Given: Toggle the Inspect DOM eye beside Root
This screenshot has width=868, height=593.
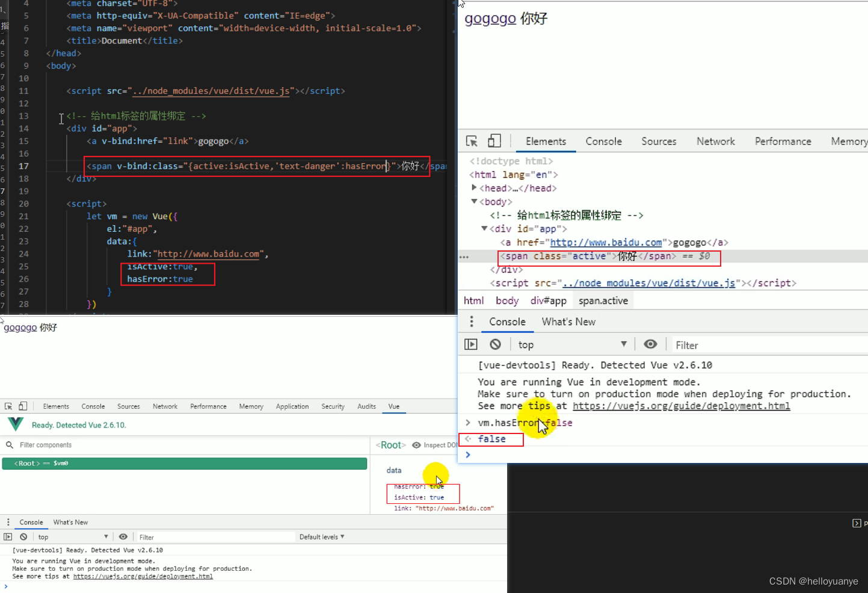Looking at the screenshot, I should click(416, 445).
